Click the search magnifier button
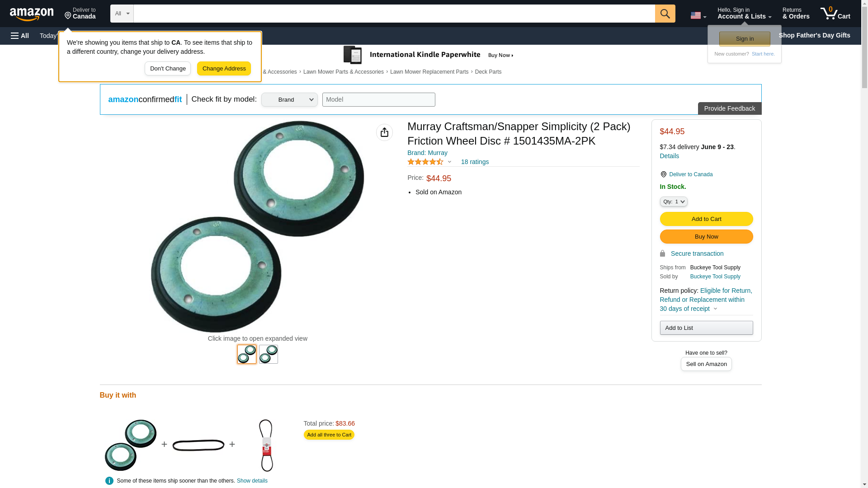 click(665, 14)
